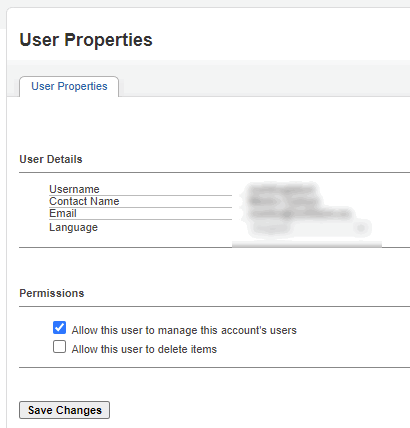410x428 pixels.
Task: Select the blurred Username value
Action: pyautogui.click(x=282, y=189)
